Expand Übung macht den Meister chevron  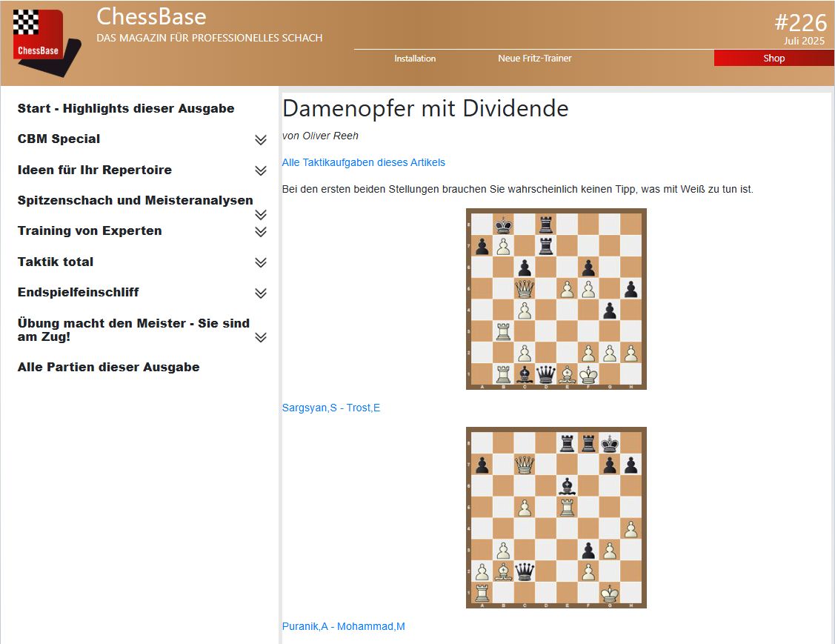[x=260, y=337]
